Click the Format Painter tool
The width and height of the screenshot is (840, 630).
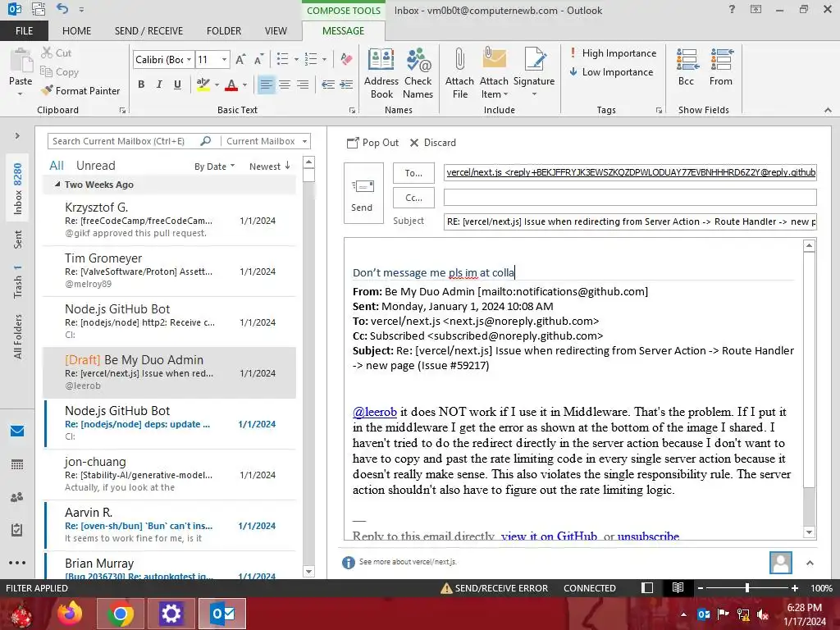coord(81,90)
